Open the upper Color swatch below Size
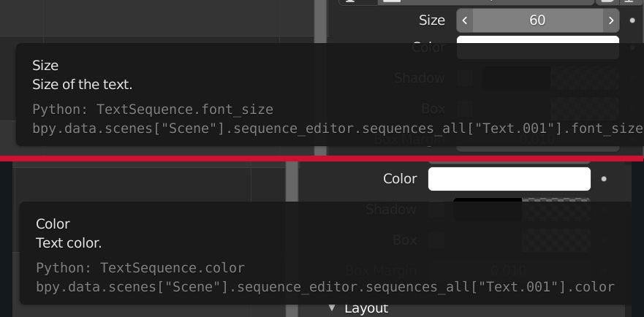The height and width of the screenshot is (317, 644). pos(537,47)
